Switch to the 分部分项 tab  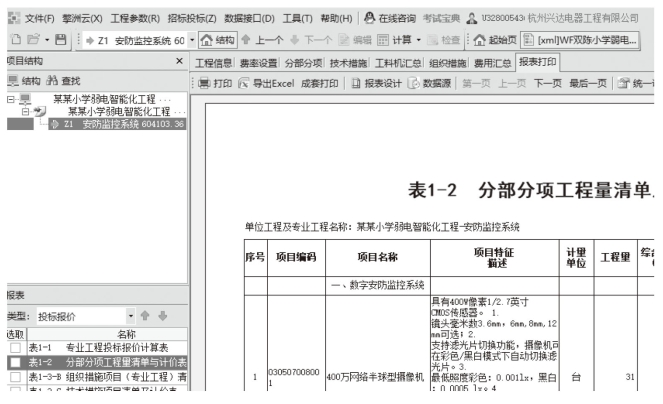tap(303, 63)
